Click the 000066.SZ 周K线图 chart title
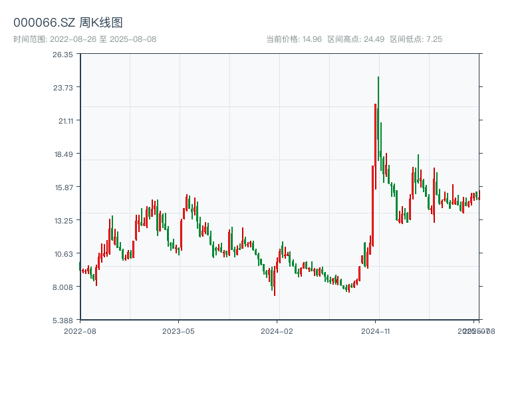 tap(68, 23)
